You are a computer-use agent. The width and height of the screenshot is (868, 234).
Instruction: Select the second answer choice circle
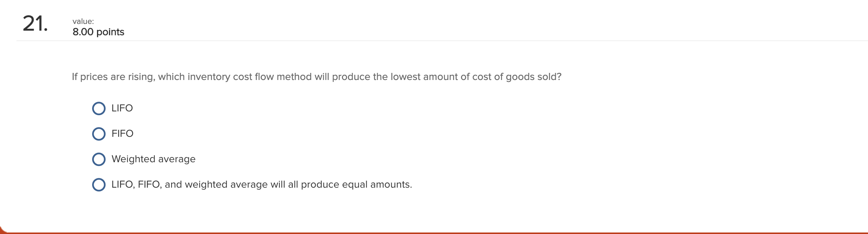[x=98, y=133]
